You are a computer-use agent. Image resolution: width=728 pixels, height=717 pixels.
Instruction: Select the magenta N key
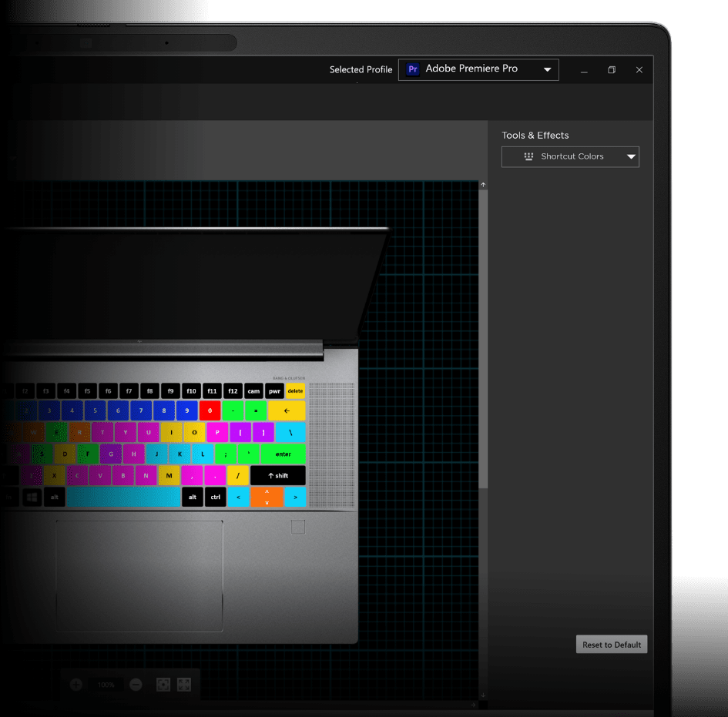[146, 476]
